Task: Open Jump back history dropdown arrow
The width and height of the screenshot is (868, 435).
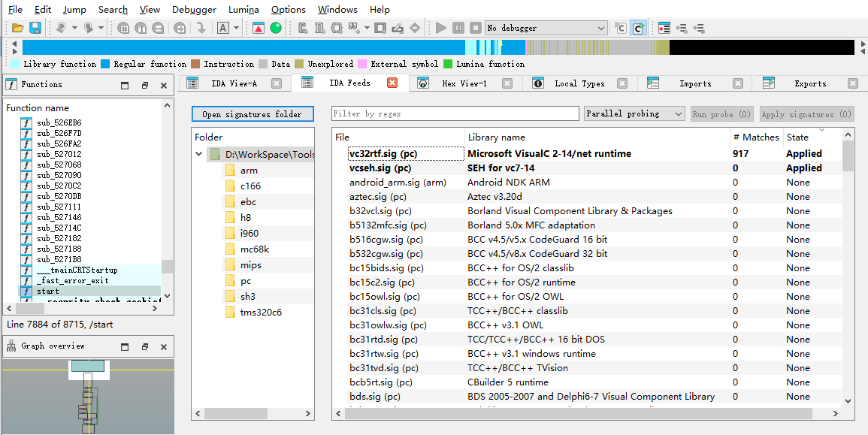Action: click(x=74, y=28)
